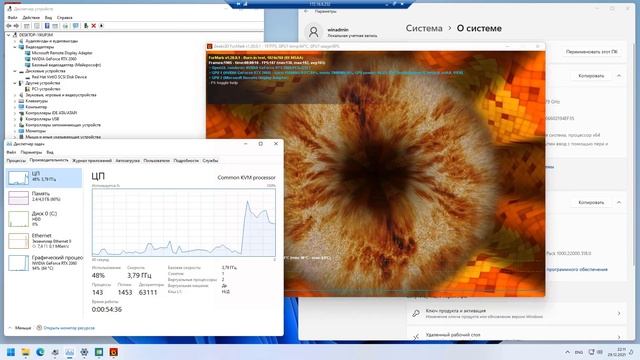This screenshot has width=640, height=360.
Task: Click the key icon beside Ключ продукта и активация
Action: click(x=416, y=313)
